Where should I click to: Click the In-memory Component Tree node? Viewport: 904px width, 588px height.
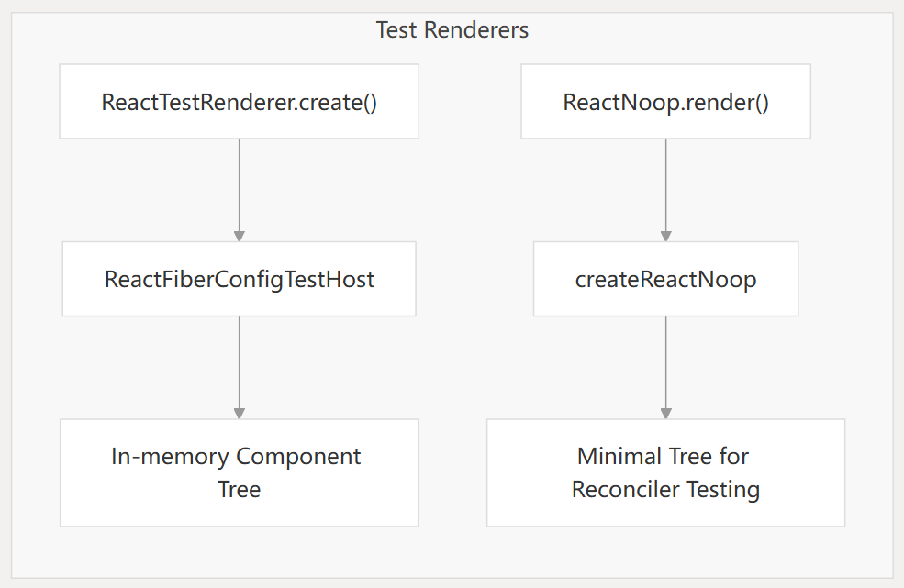pyautogui.click(x=240, y=472)
